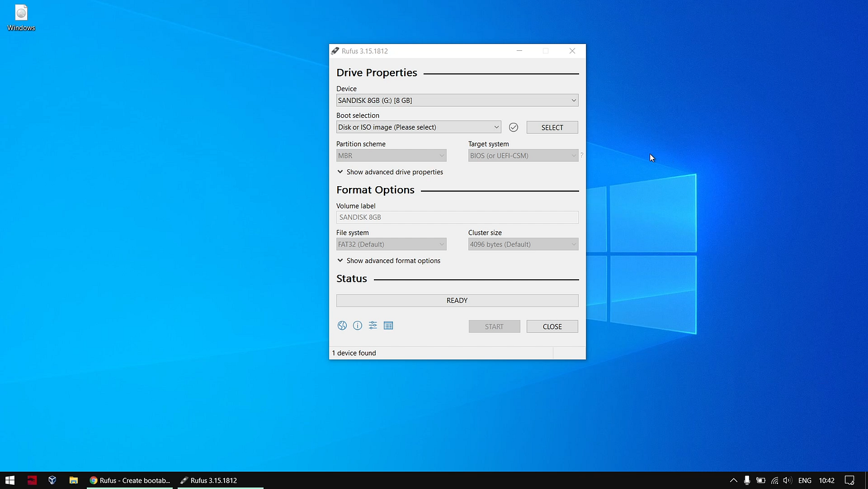The width and height of the screenshot is (868, 489).
Task: Open the Rufus language selection globe icon
Action: coord(342,325)
